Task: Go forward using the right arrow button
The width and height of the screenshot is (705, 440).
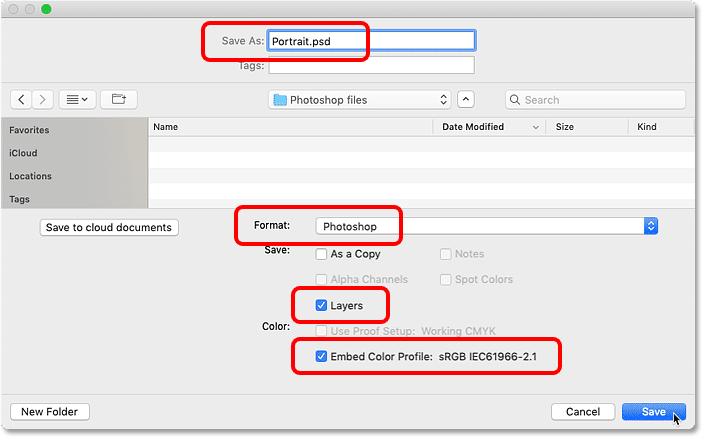Action: [x=42, y=99]
